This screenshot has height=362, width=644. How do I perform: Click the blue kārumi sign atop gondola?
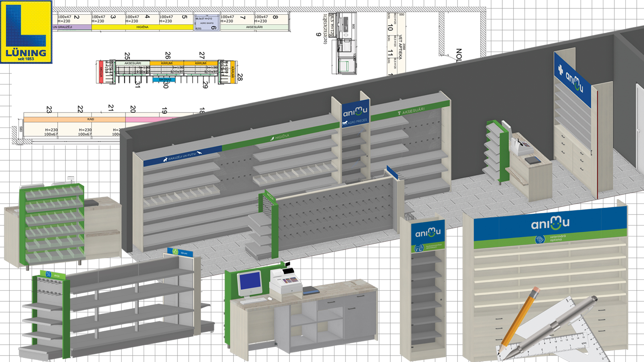(x=180, y=252)
